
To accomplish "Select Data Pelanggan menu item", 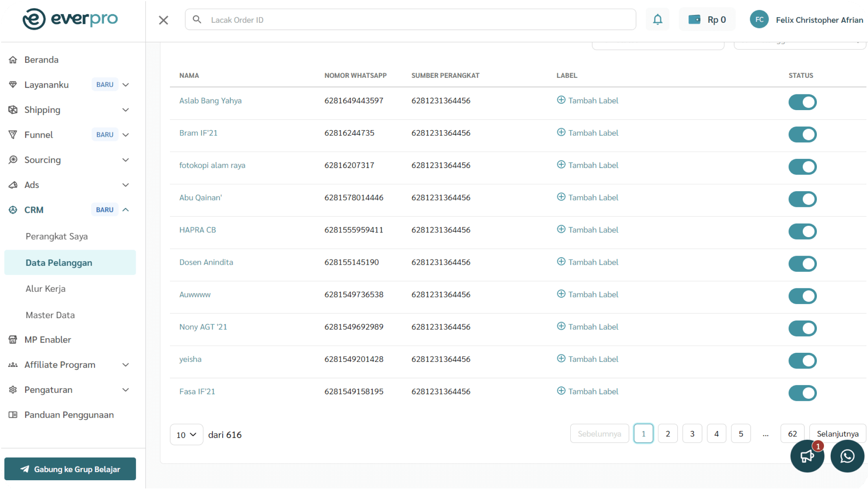I will pyautogui.click(x=70, y=262).
